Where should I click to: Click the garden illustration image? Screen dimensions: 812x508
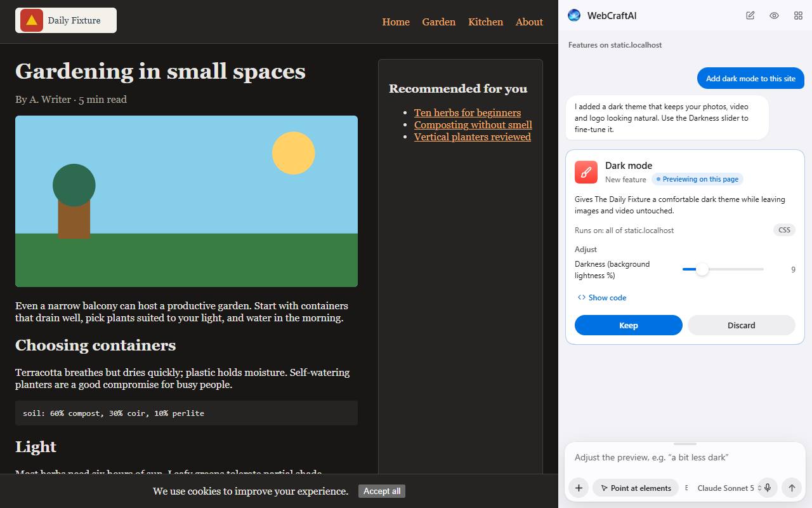pos(187,201)
